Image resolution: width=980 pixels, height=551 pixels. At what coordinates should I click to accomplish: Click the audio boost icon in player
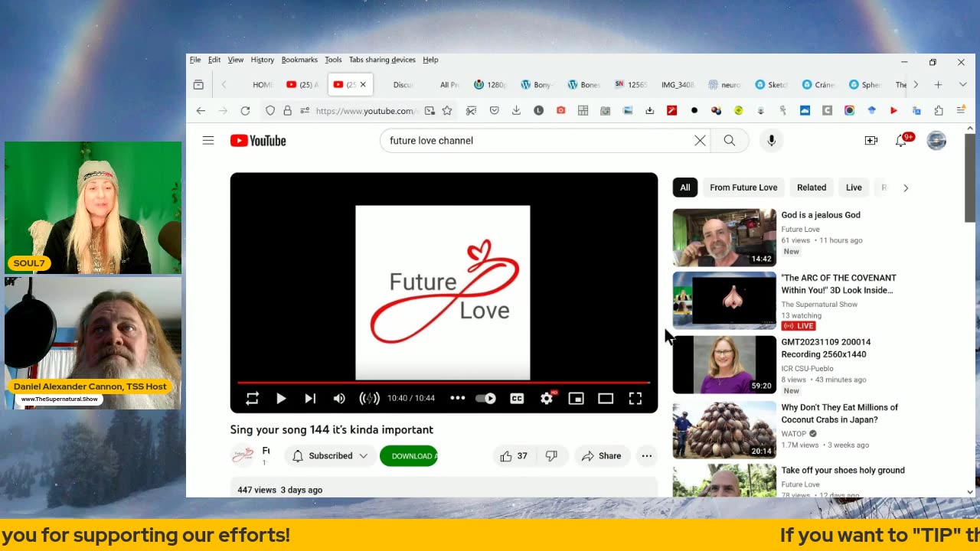click(369, 399)
